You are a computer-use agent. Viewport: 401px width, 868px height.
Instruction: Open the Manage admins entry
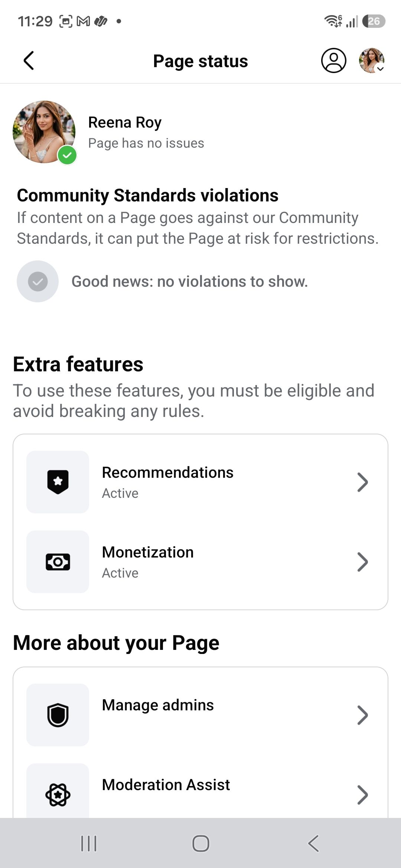[x=200, y=715]
